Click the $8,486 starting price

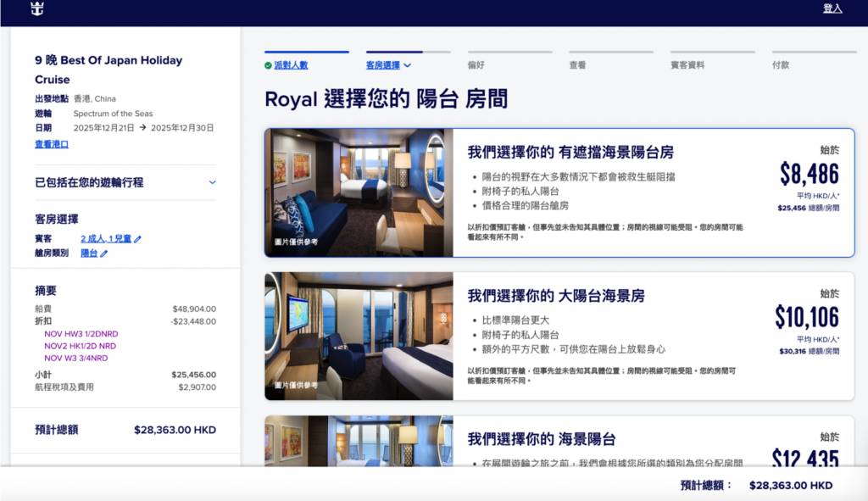pyautogui.click(x=809, y=175)
